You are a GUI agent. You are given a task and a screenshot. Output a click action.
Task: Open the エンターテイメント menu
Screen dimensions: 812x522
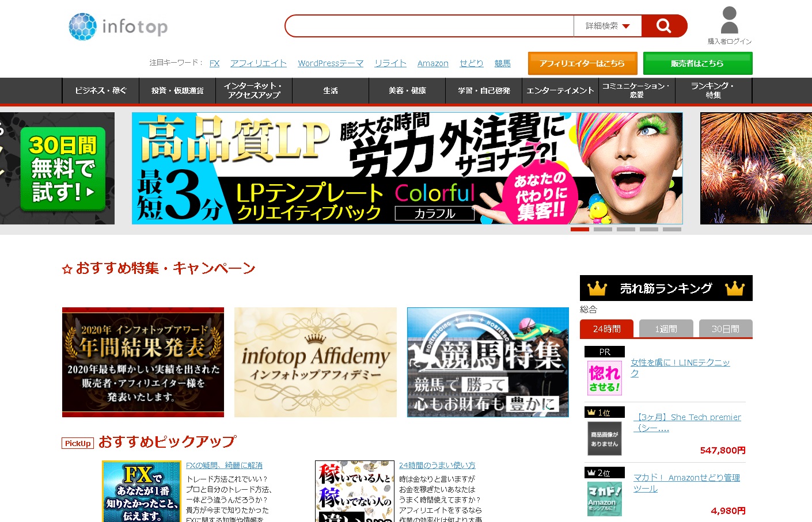560,90
